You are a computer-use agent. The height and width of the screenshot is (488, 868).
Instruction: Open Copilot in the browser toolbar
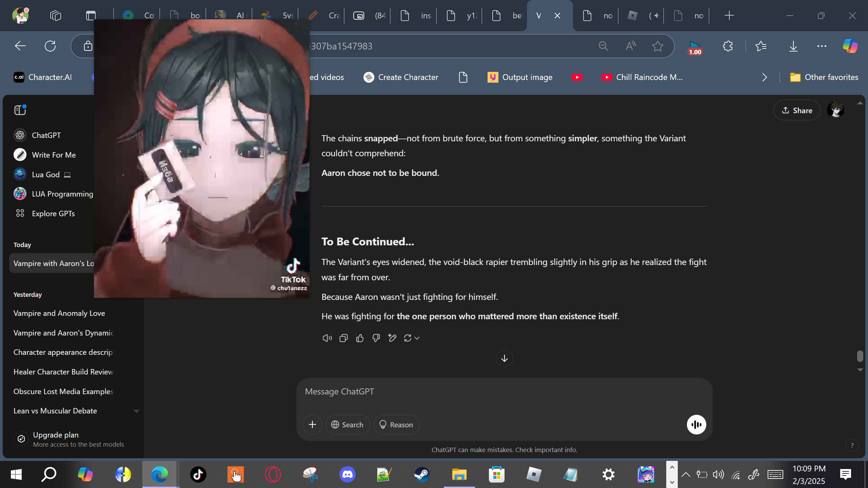(850, 46)
